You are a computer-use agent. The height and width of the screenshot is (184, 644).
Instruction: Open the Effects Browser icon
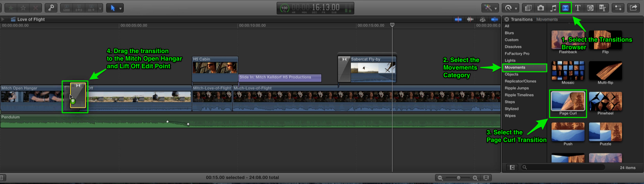click(x=529, y=8)
